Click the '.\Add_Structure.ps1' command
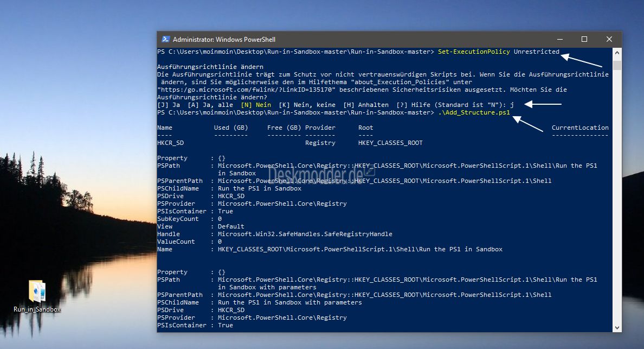Screen dimensions: 644x349 (x=474, y=112)
